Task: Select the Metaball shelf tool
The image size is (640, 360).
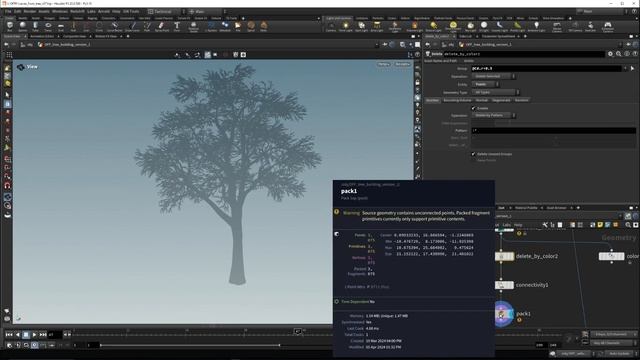Action: [x=225, y=27]
